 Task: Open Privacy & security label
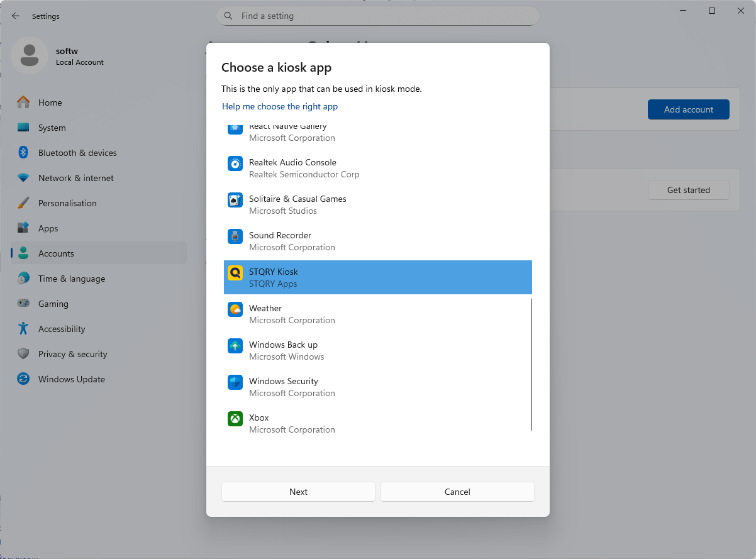click(73, 354)
